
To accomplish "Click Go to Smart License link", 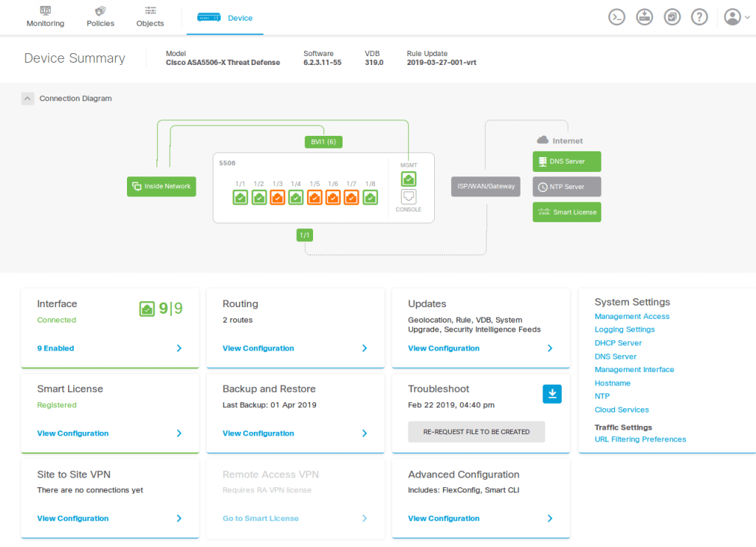I will coord(261,518).
